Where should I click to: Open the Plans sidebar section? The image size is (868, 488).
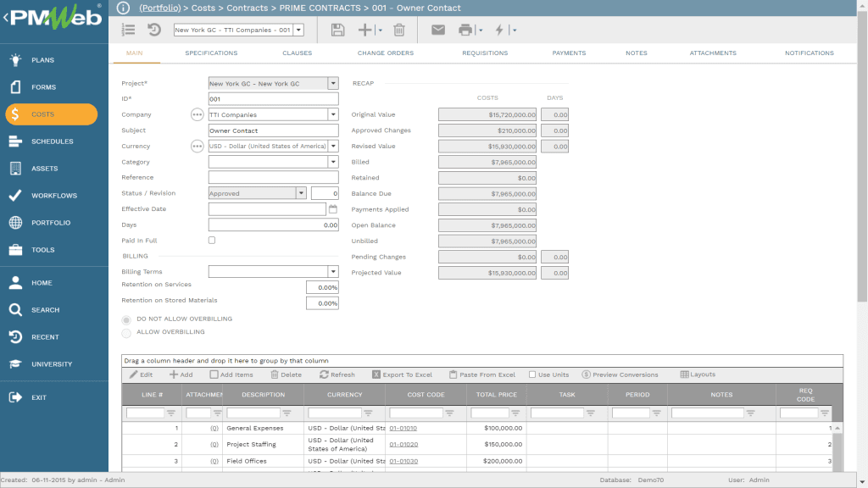pyautogui.click(x=42, y=60)
